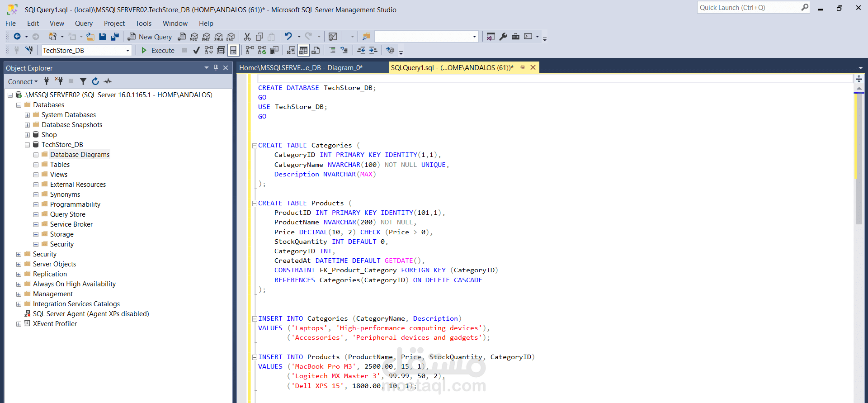This screenshot has height=403, width=868.
Task: Click the Navigate Backward arrow icon
Action: click(17, 37)
